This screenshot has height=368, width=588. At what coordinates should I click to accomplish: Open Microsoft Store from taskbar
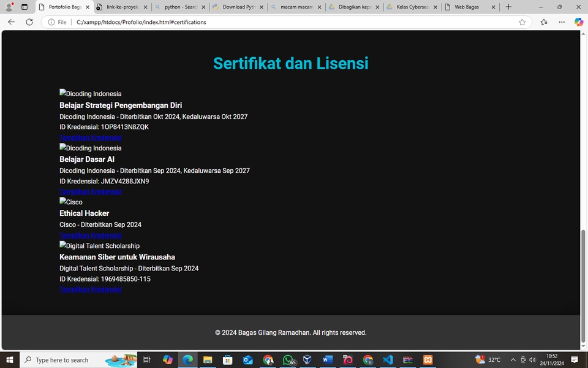(228, 360)
